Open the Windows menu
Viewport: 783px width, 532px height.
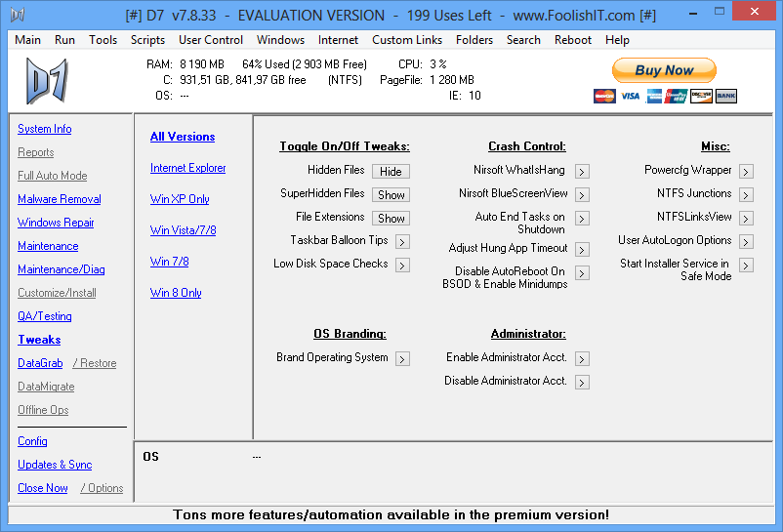pos(280,40)
